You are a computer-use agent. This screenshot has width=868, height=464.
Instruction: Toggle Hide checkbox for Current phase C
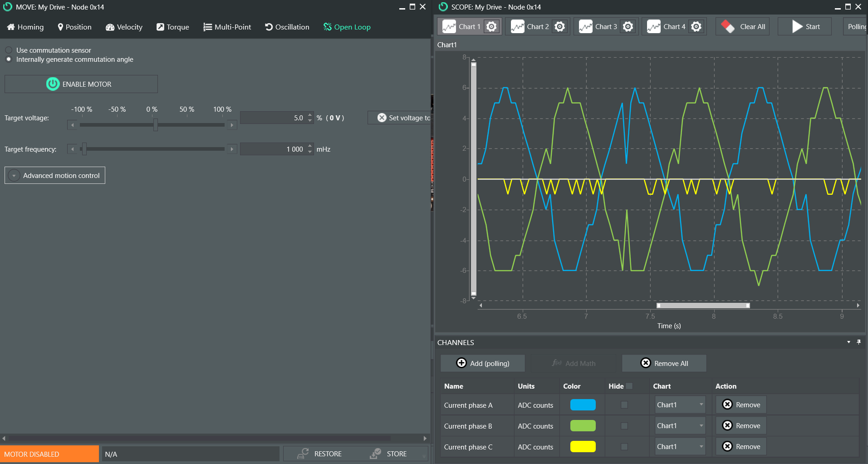[x=624, y=447]
